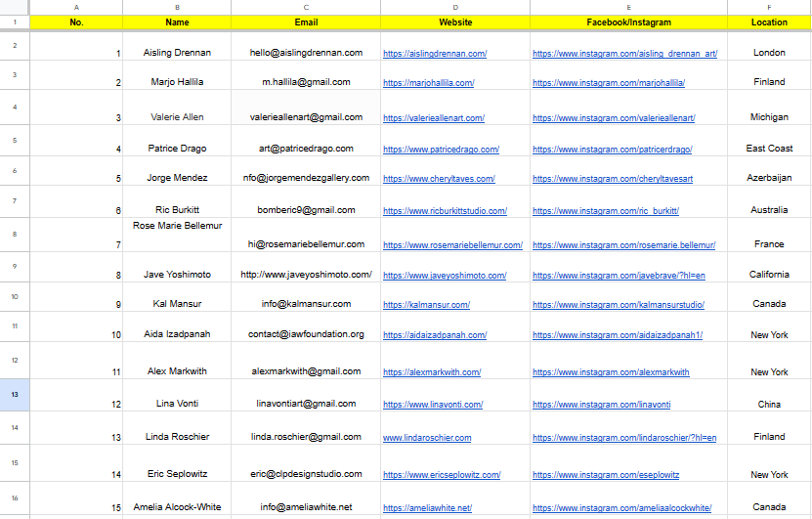Image resolution: width=812 pixels, height=519 pixels.
Task: Select the Rose Marie Bellemur name cell
Action: click(x=177, y=235)
